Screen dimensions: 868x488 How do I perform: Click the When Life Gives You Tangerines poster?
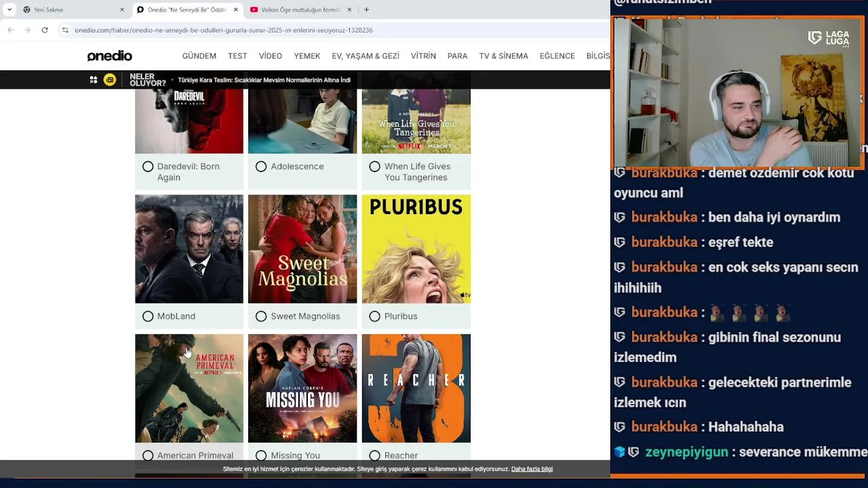tap(416, 121)
